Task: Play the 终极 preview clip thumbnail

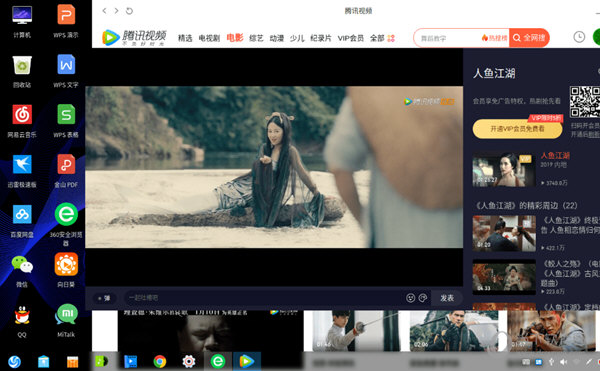Action: coord(504,233)
